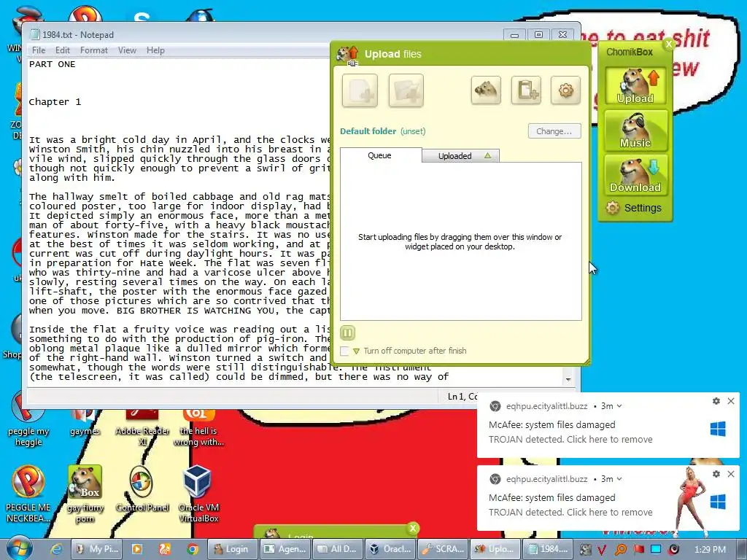
Task: Dismiss the bottom McAfee notification
Action: pos(731,474)
